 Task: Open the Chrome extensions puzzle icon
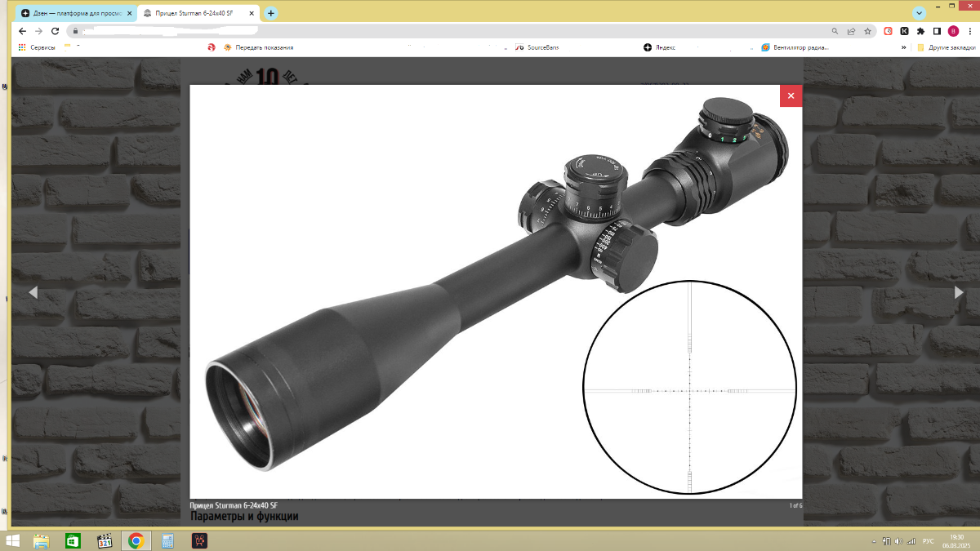[920, 31]
